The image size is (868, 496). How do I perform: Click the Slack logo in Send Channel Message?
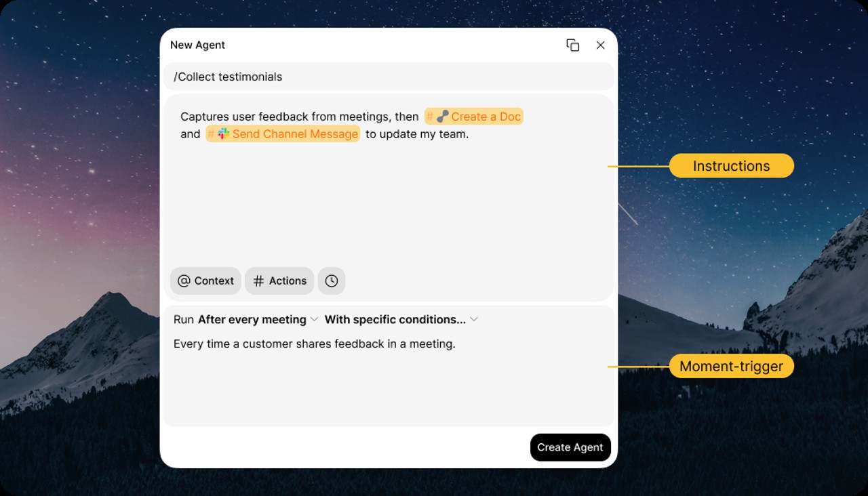click(x=224, y=133)
